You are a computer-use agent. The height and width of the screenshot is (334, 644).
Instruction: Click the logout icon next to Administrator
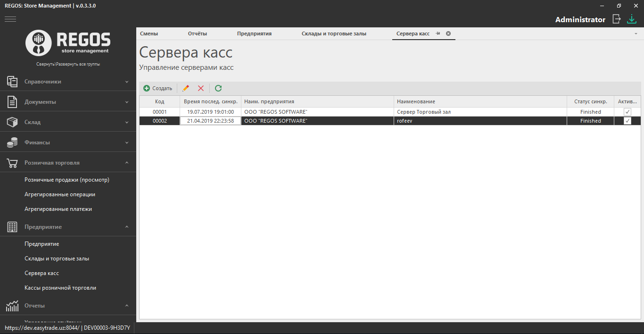point(616,19)
